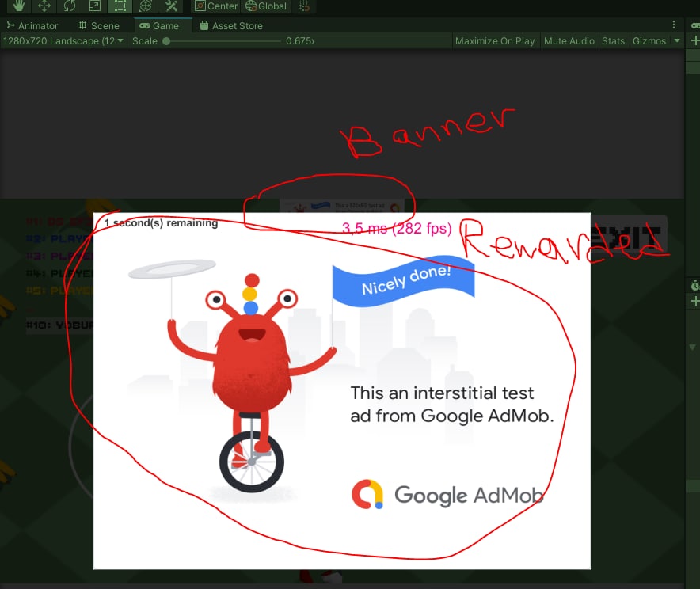Click the plus icon beside Gizmos
The height and width of the screenshot is (589, 700).
(x=695, y=41)
